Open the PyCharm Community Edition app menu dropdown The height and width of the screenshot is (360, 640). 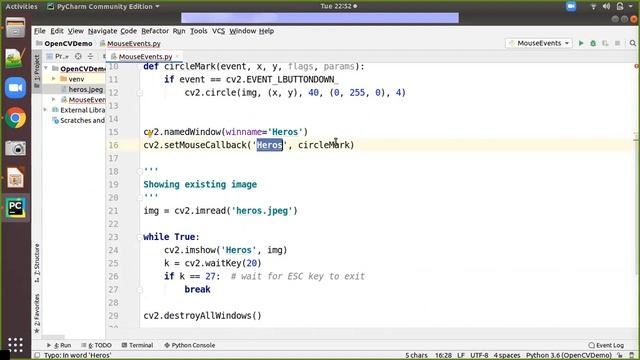point(104,7)
